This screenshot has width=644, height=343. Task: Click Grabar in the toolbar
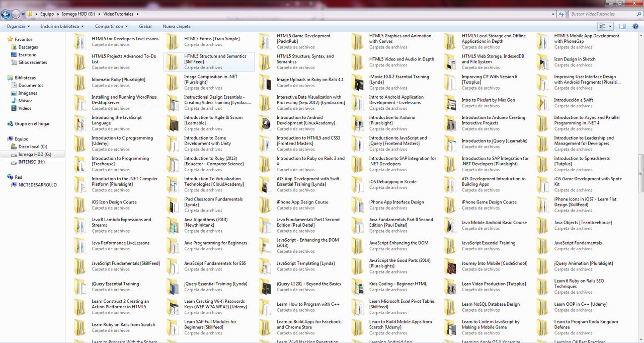coord(145,26)
